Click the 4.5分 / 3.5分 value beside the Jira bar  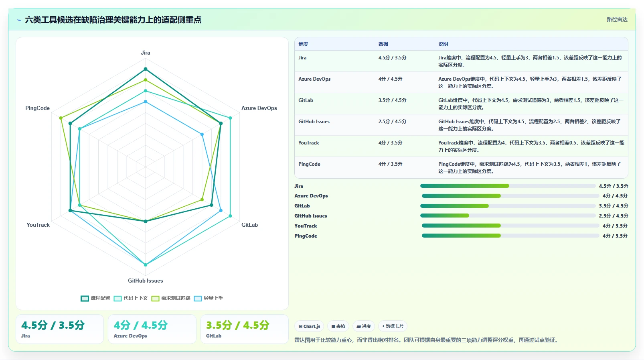pos(614,186)
